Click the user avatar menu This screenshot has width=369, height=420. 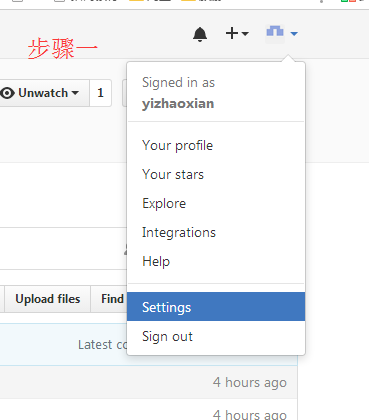pyautogui.click(x=282, y=33)
